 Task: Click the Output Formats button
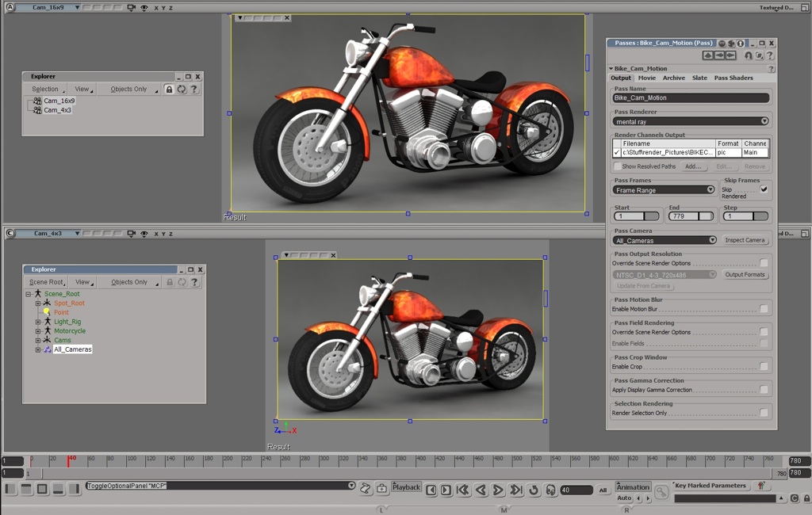coord(744,275)
